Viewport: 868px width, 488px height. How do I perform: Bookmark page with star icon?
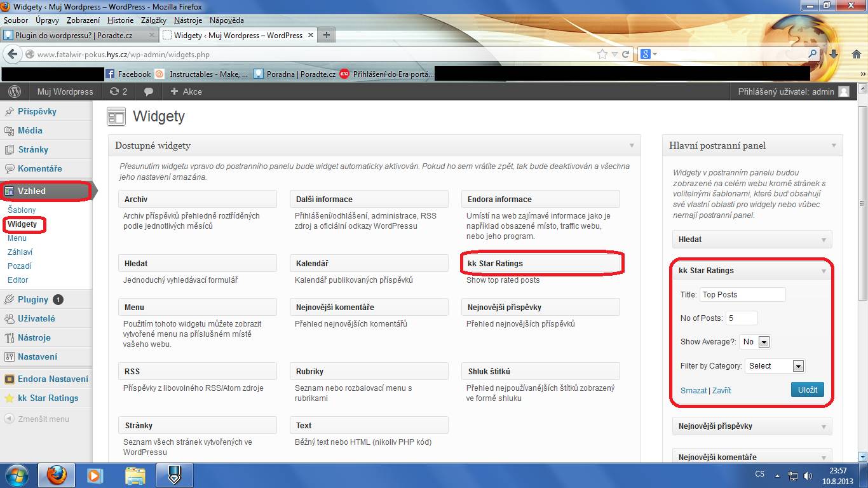point(602,55)
